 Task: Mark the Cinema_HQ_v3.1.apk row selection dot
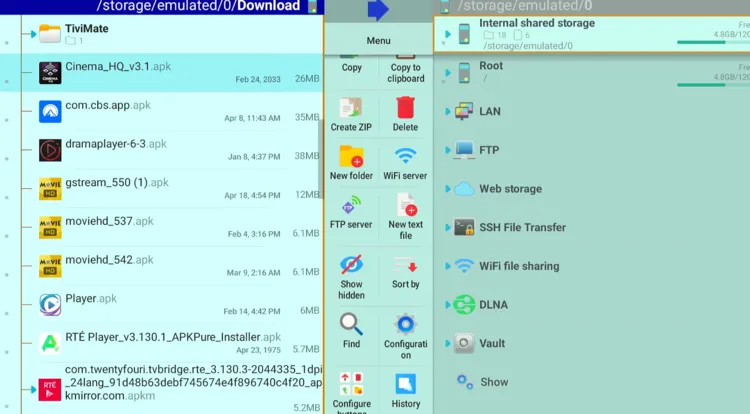[7, 82]
